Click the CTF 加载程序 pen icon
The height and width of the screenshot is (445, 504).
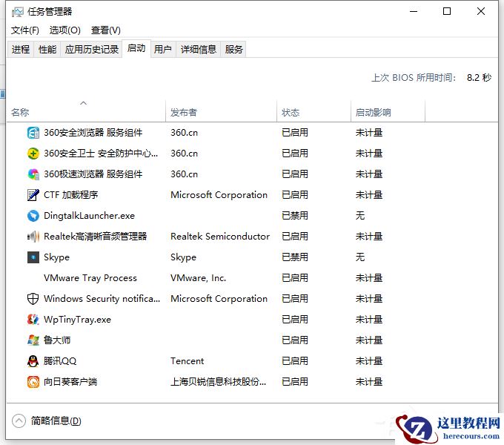click(x=33, y=195)
